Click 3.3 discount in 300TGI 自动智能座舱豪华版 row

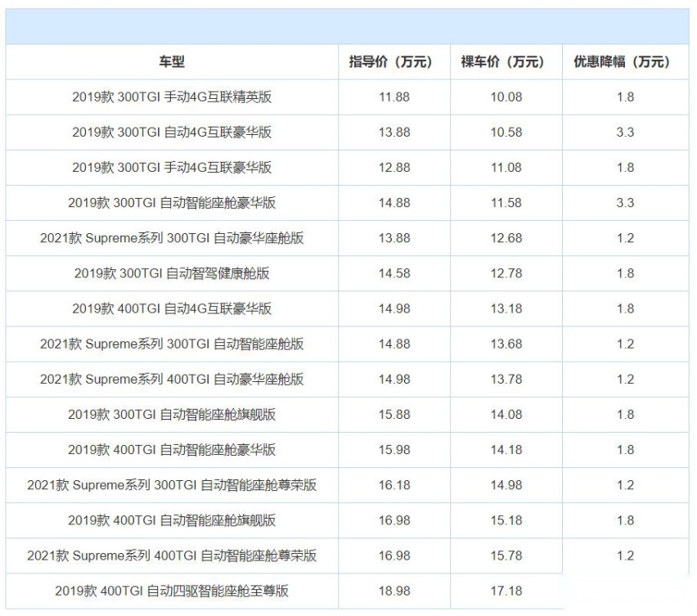coord(625,203)
